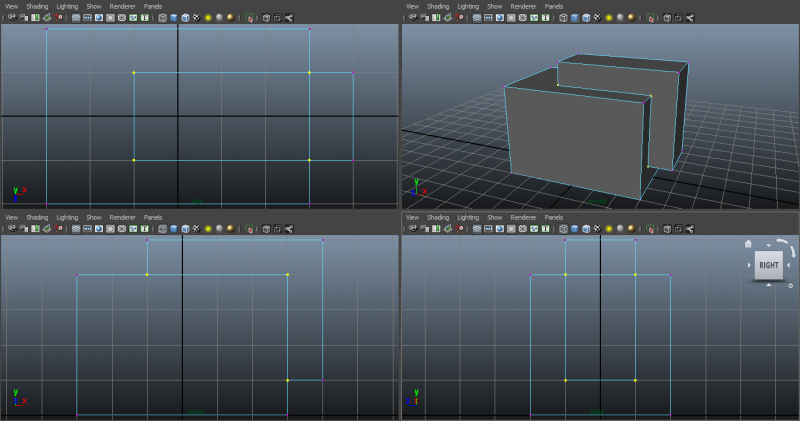Click the yellow vertex on the perspective cube
The height and width of the screenshot is (421, 800).
[651, 97]
